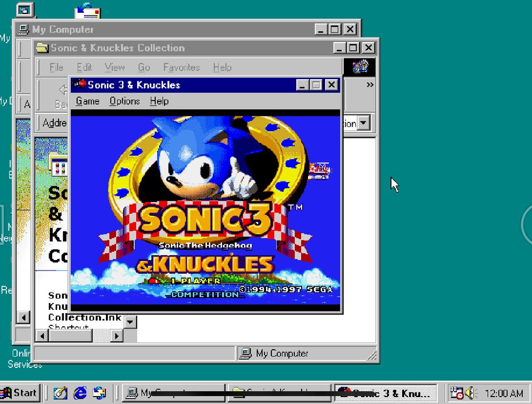The image size is (532, 404).
Task: Open File menu in Sonic & Knuckles Collection window
Action: pyautogui.click(x=56, y=68)
